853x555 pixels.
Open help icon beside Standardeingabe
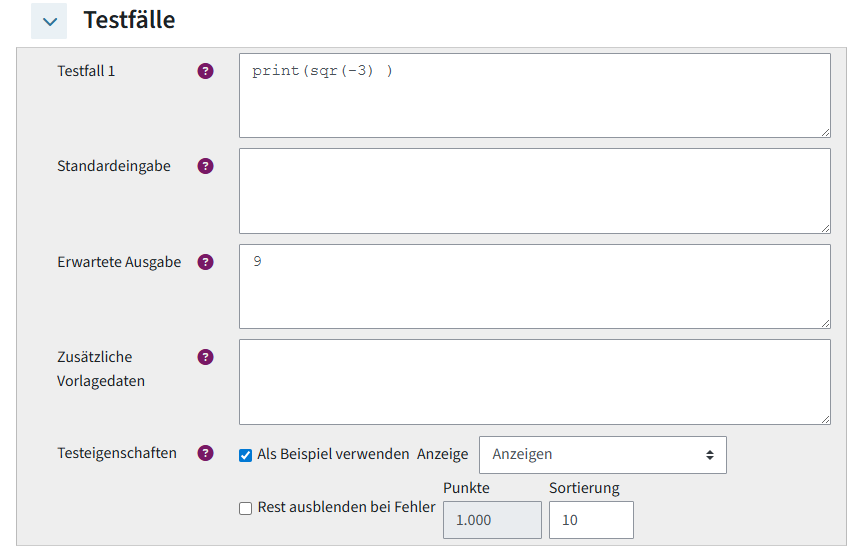[x=205, y=166]
